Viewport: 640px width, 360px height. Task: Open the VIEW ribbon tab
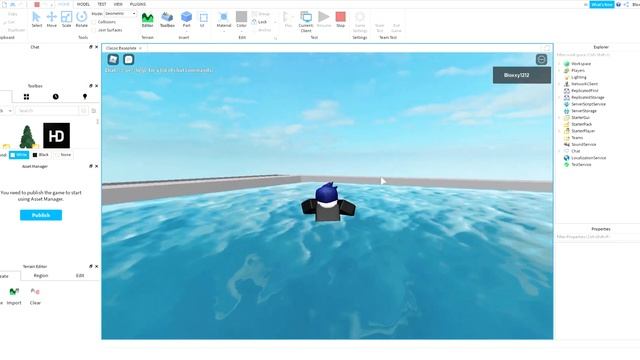[118, 4]
